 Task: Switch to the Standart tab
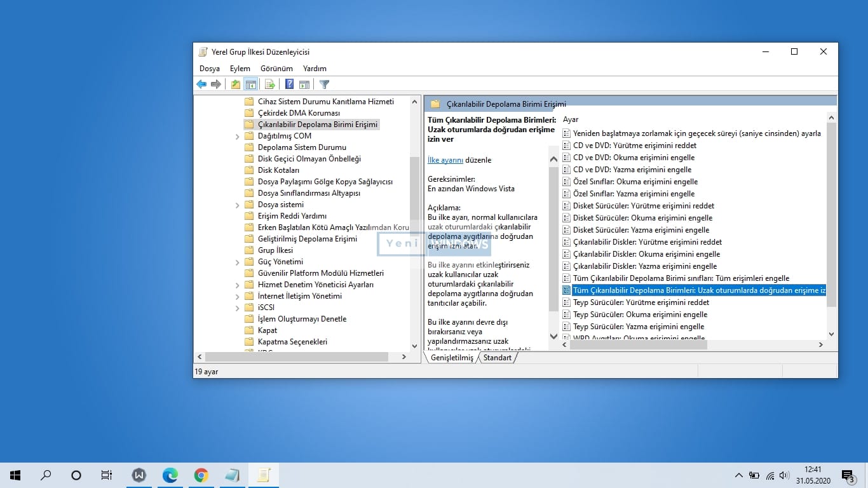tap(498, 358)
